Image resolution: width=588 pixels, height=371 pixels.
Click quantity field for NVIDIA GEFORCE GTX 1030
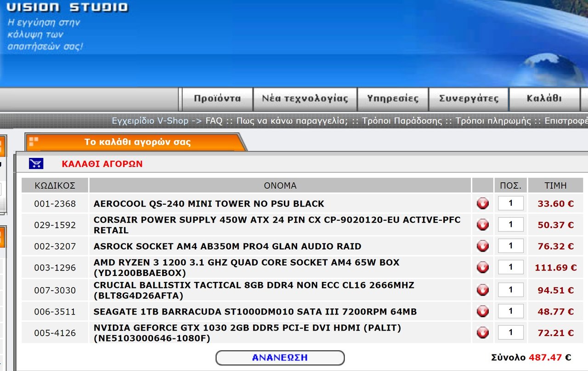pos(510,332)
